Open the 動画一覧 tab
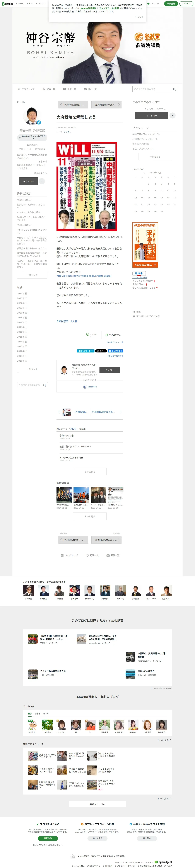This screenshot has height=868, width=195. 90,89
